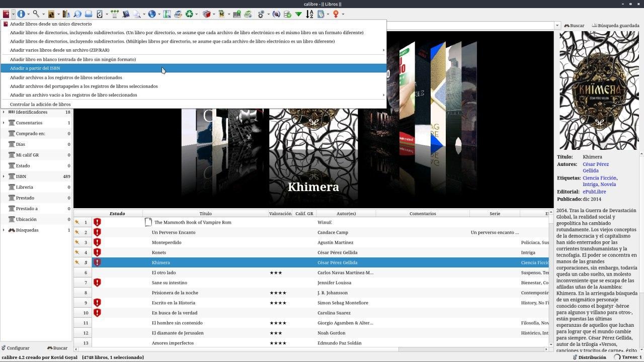The height and width of the screenshot is (362, 644).
Task: Click the document icon beside Mammoth Book title
Action: (148, 222)
